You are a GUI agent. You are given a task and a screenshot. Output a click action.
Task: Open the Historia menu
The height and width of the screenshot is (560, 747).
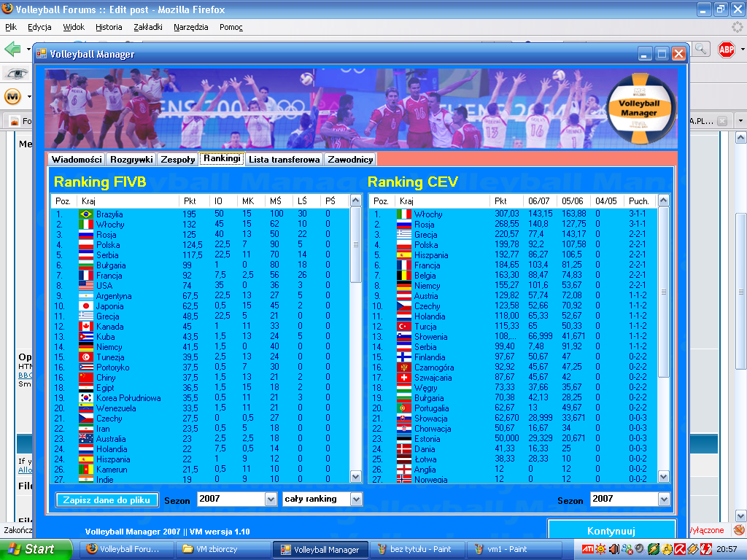pyautogui.click(x=109, y=27)
